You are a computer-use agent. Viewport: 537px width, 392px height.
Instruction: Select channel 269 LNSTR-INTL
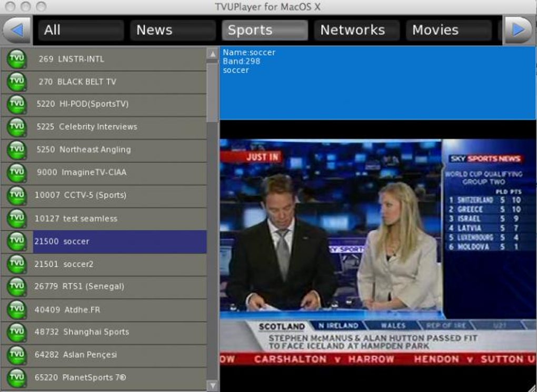(104, 59)
